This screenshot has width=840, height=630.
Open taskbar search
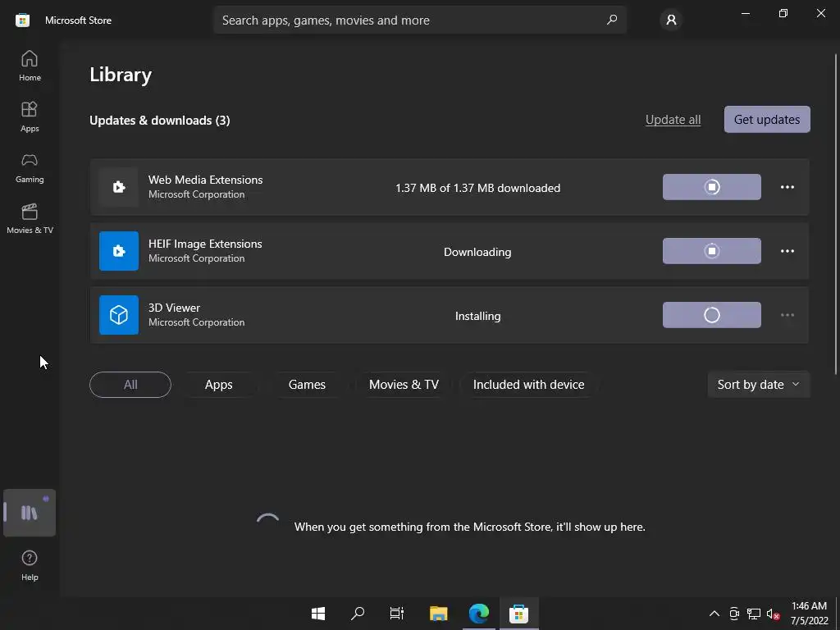click(358, 614)
